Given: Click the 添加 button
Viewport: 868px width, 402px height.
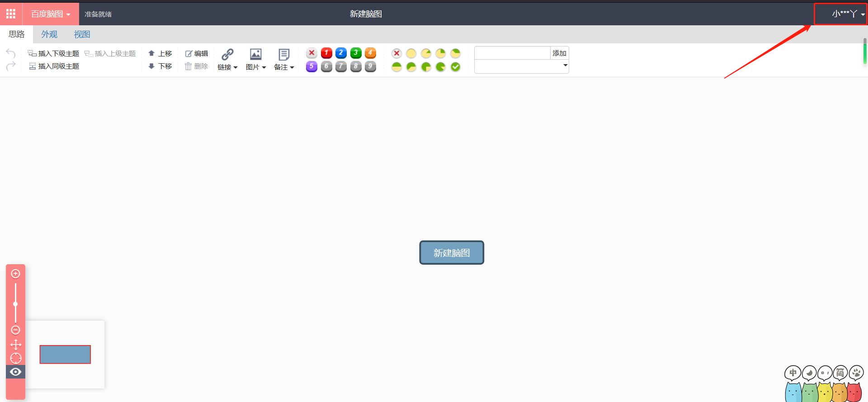Looking at the screenshot, I should click(x=559, y=53).
